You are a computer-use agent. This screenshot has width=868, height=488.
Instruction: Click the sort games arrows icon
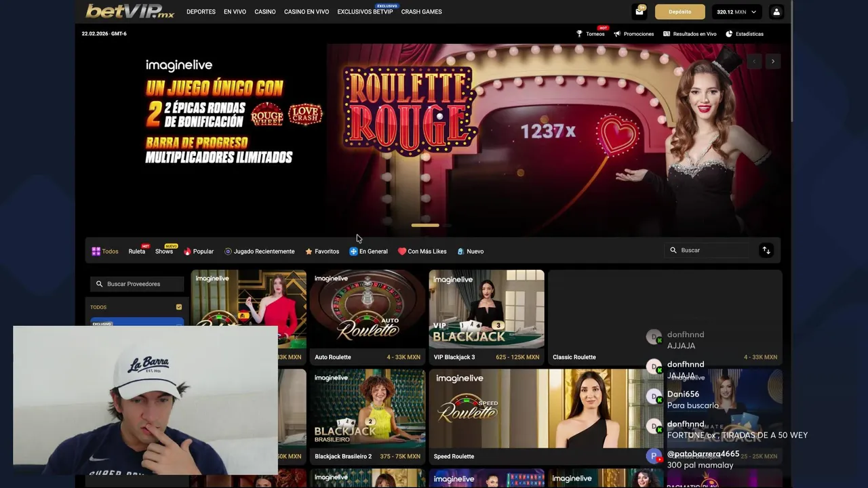pyautogui.click(x=766, y=250)
